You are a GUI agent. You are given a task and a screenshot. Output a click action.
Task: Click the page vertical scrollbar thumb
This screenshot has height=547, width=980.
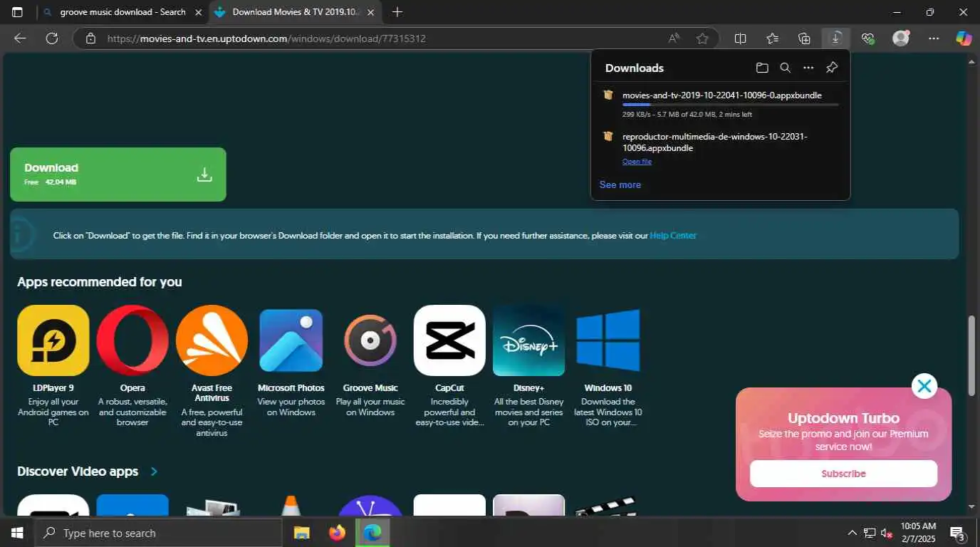(971, 355)
